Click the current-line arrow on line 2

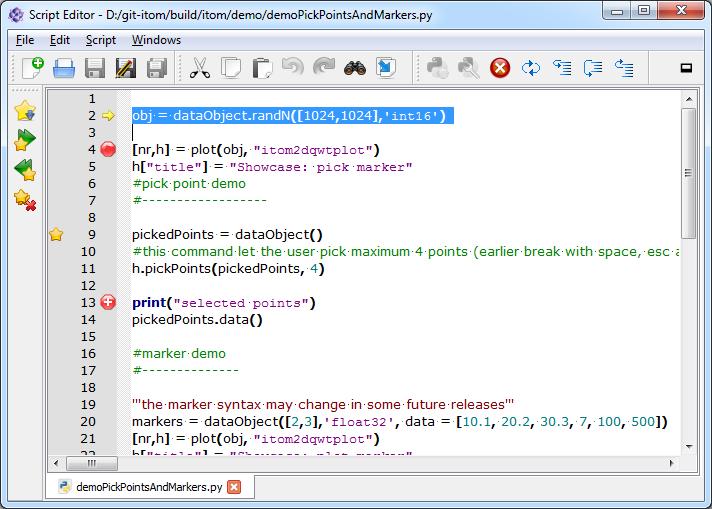coord(108,116)
